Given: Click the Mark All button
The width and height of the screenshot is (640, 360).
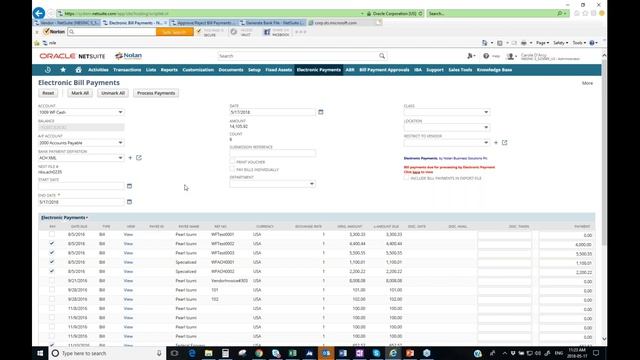Looking at the screenshot, I should coord(80,93).
